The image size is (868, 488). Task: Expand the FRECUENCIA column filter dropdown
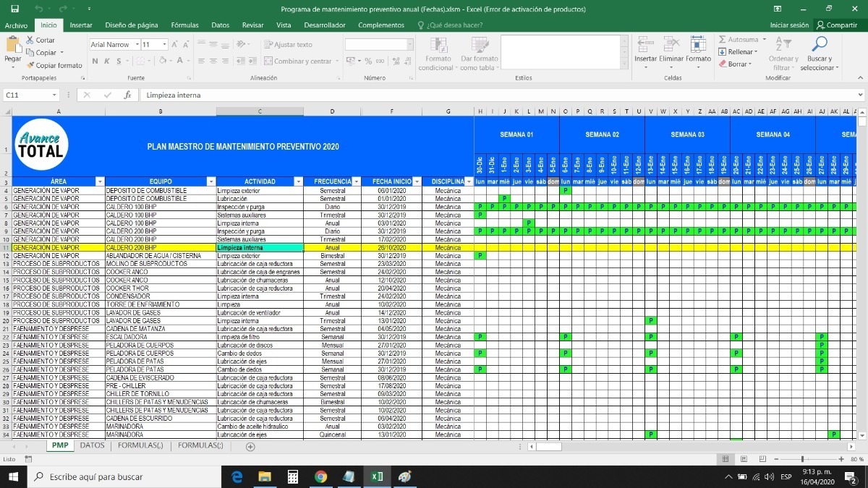357,181
